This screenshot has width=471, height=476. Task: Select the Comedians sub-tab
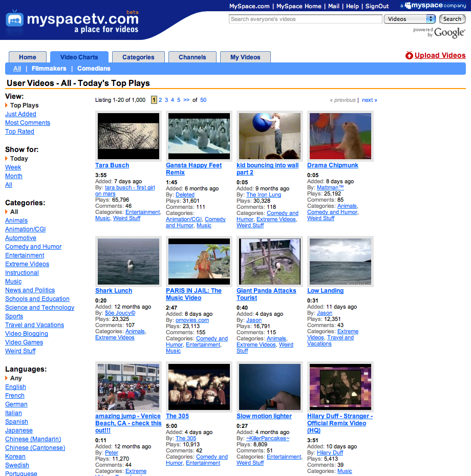pos(94,68)
